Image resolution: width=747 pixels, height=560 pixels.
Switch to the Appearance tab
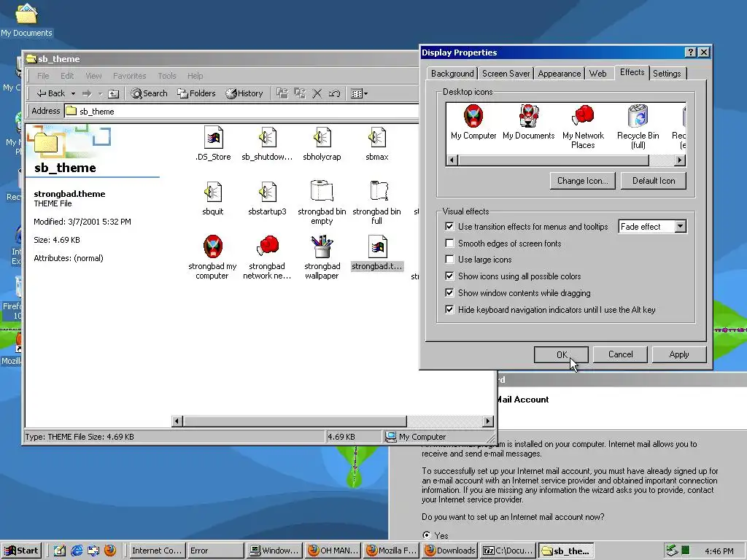pos(560,74)
